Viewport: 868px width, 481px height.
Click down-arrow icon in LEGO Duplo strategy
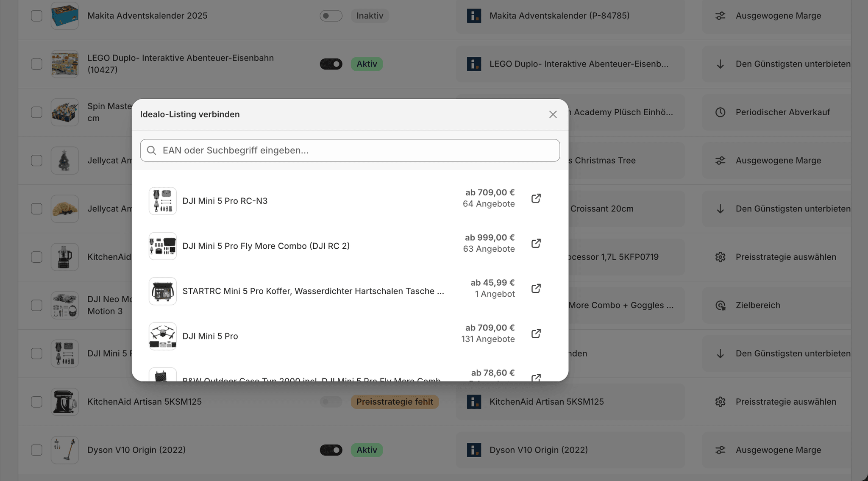(720, 64)
